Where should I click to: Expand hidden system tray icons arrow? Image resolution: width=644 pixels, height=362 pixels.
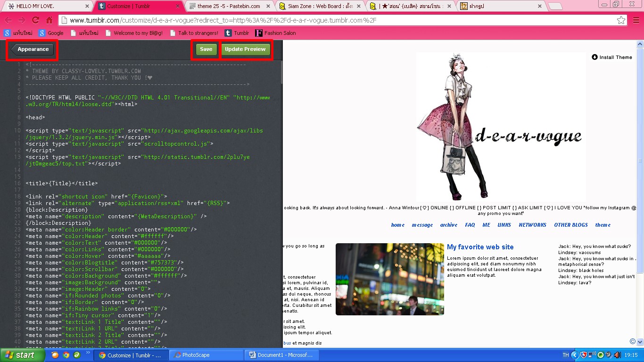pyautogui.click(x=575, y=355)
